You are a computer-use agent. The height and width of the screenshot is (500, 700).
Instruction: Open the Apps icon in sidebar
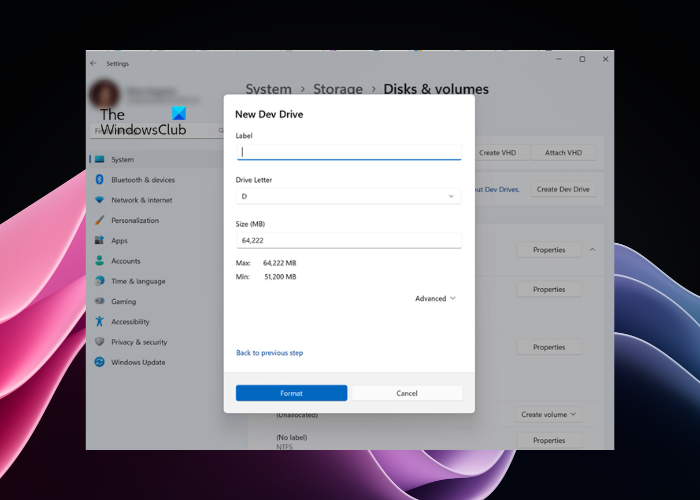click(x=100, y=240)
